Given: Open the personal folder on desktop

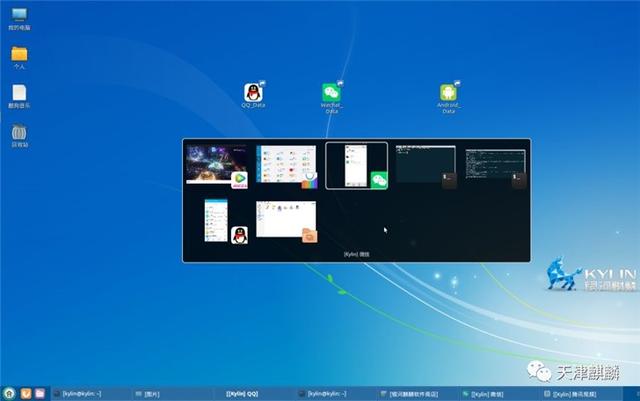Looking at the screenshot, I should click(x=19, y=54).
